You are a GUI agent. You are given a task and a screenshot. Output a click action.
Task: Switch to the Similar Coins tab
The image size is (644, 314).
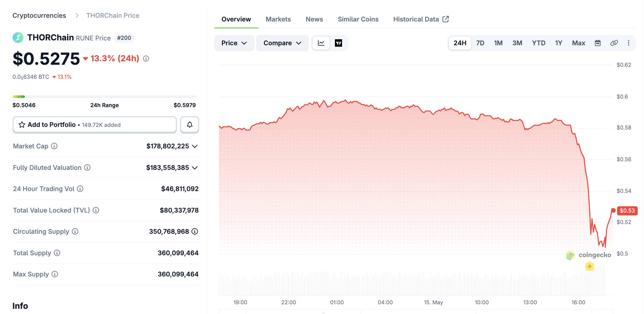pos(358,19)
